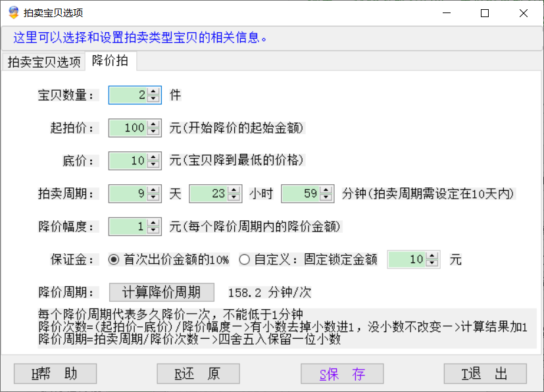This screenshot has height=392, width=544.
Task: Increase the auction period days spinner
Action: click(154, 190)
